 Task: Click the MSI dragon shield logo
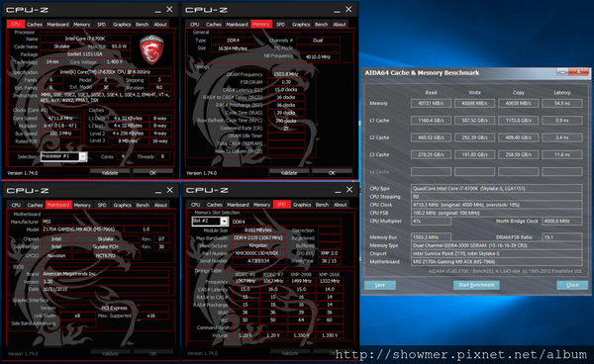coord(151,49)
